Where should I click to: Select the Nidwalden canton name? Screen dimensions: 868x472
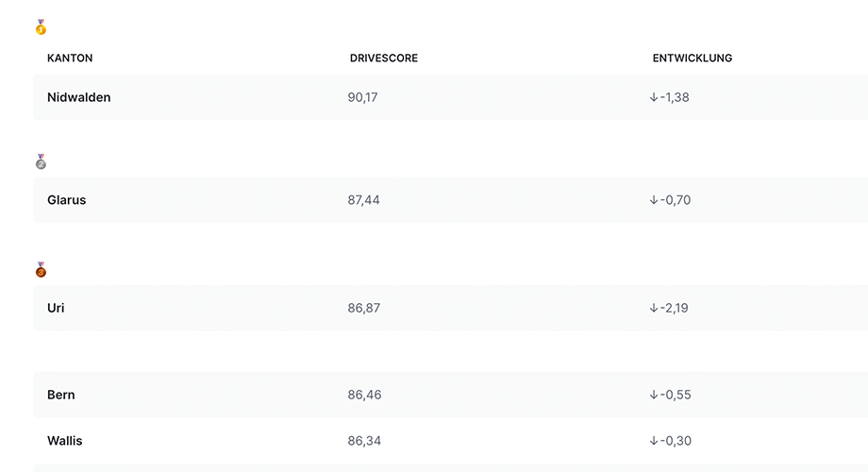click(78, 97)
